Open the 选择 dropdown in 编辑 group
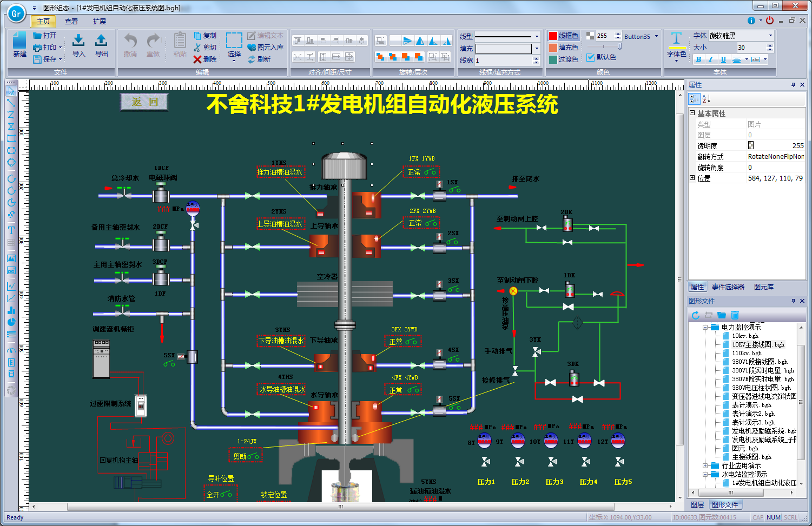The height and width of the screenshot is (526, 812). (x=234, y=61)
